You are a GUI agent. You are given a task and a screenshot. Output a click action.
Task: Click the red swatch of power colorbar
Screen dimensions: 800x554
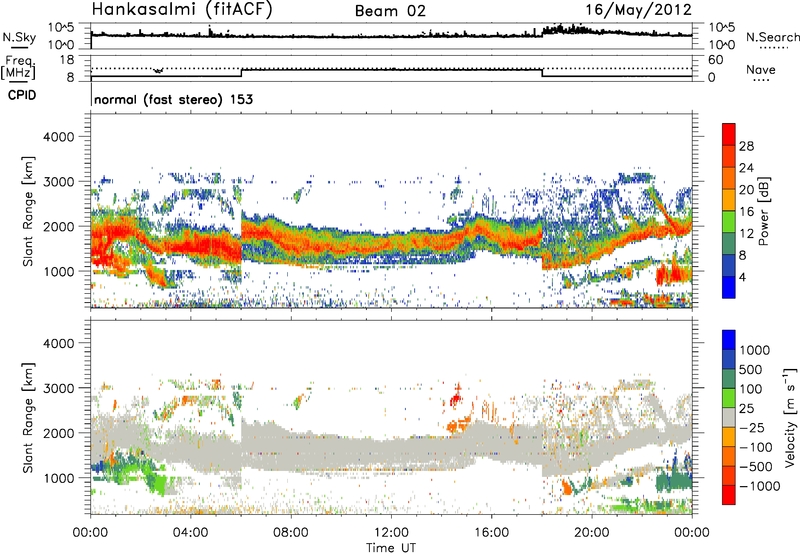[729, 134]
